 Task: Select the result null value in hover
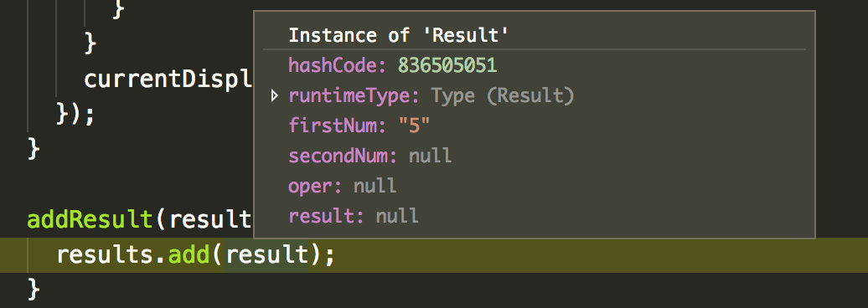click(x=397, y=216)
